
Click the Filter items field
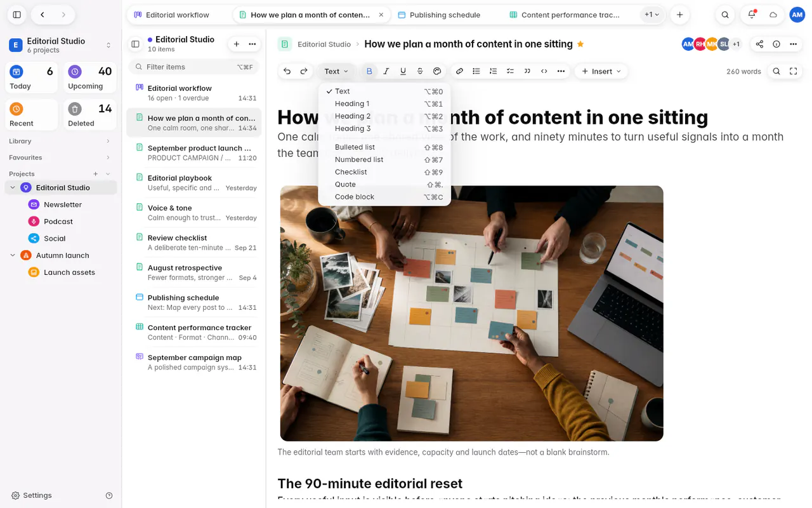(194, 67)
